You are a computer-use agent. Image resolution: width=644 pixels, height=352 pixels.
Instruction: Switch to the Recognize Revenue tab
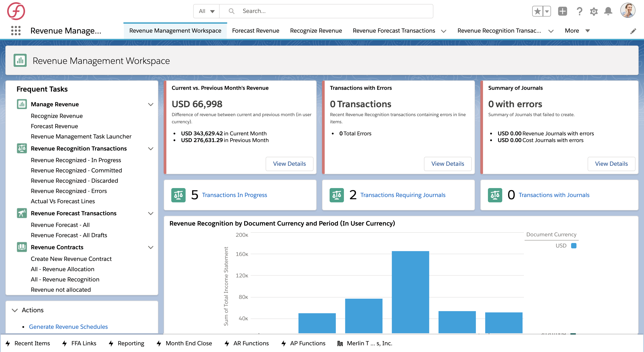pyautogui.click(x=316, y=31)
